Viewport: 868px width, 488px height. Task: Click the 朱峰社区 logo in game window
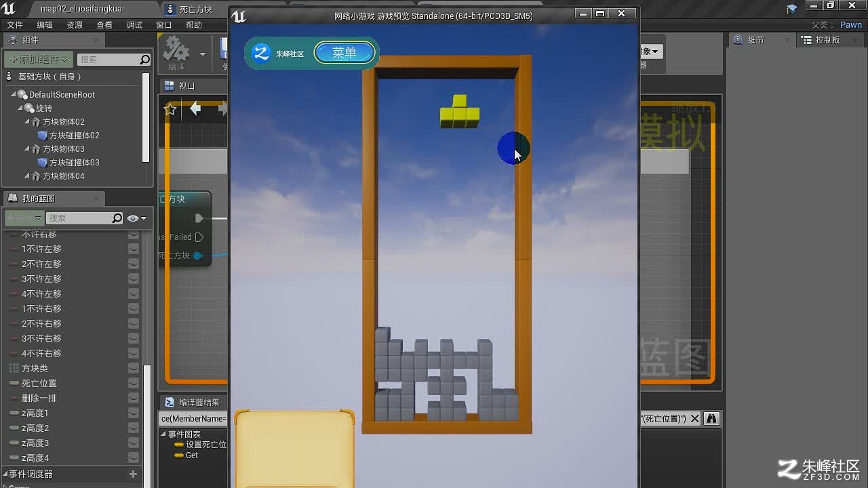tap(261, 53)
